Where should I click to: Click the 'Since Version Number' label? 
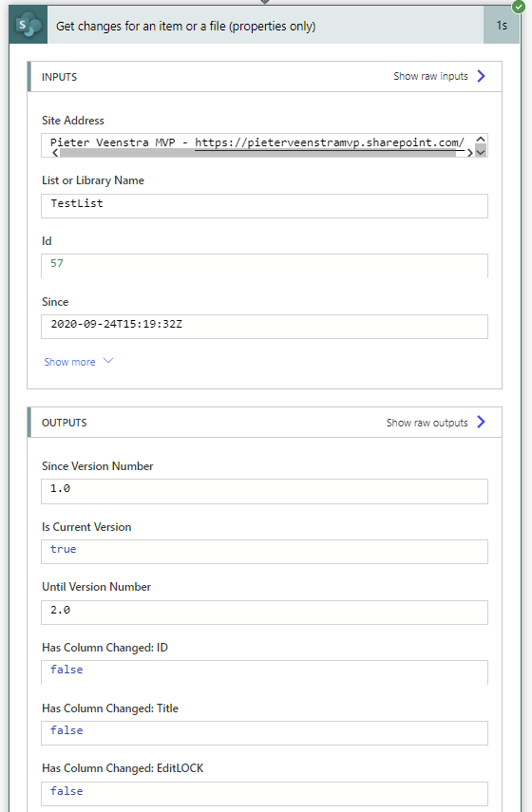(x=98, y=466)
